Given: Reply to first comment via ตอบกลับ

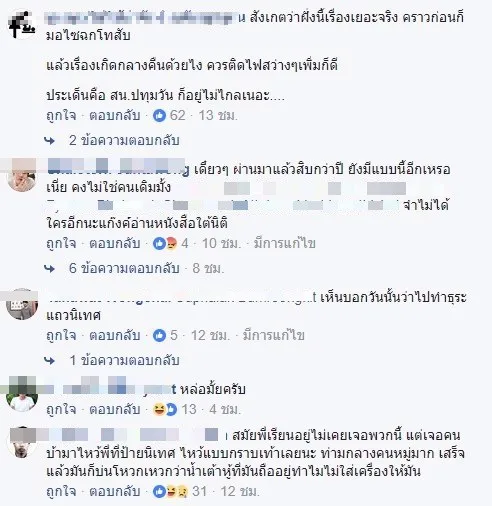Looking at the screenshot, I should point(115,116).
